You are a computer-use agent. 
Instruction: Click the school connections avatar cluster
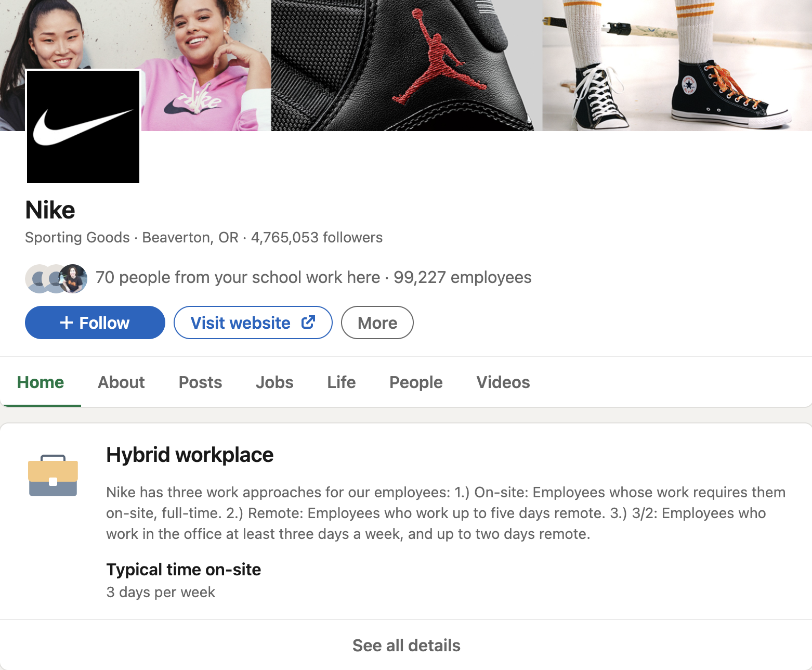point(56,278)
